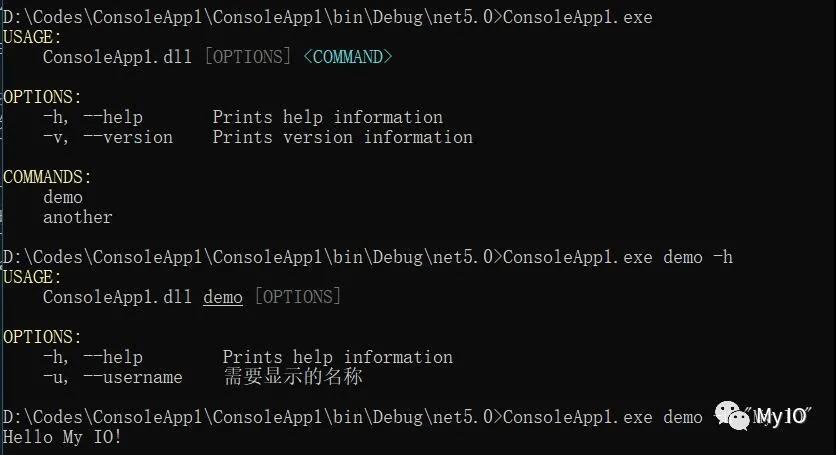Click the demo entry under COMMANDS

(63, 197)
